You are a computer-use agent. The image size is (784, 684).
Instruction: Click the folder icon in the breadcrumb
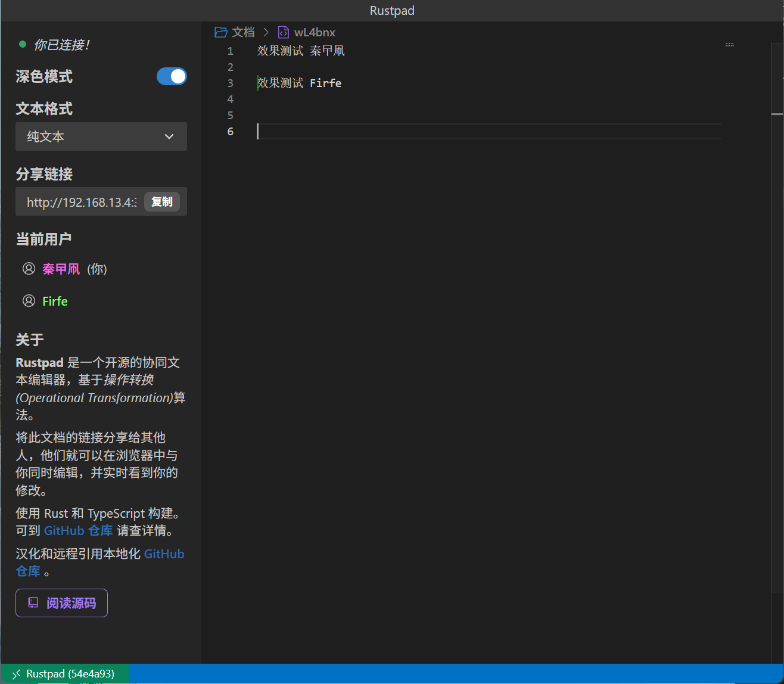(x=221, y=32)
